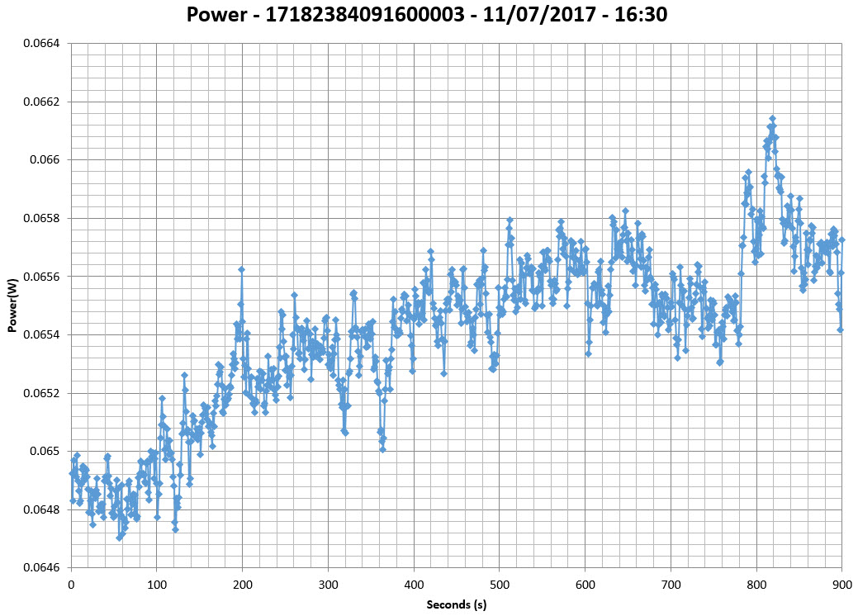Image resolution: width=858 pixels, height=616 pixels.
Task: Select the chart title text at top
Action: coord(429,15)
